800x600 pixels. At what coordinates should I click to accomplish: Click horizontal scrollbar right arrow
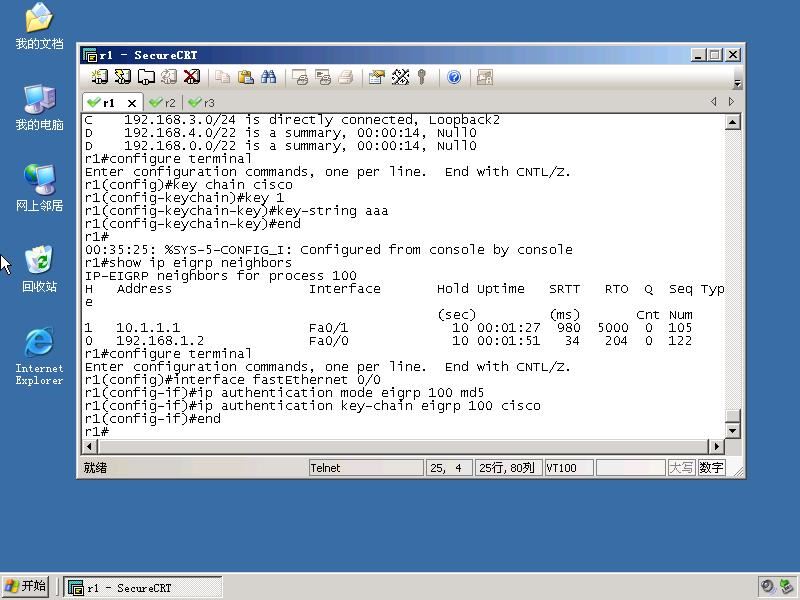coord(716,446)
